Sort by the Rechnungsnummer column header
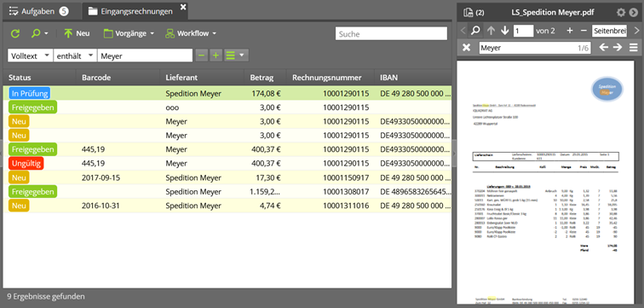This screenshot has width=644, height=308. click(331, 78)
